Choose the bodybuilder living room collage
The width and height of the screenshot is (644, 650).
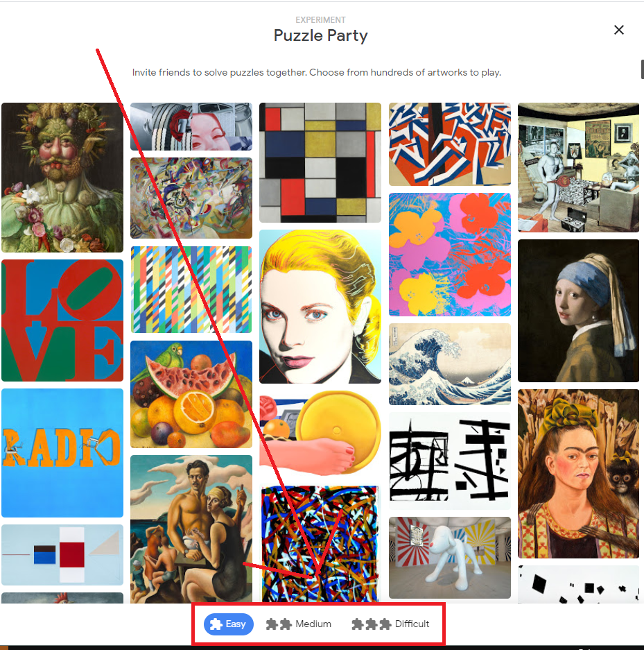(579, 167)
